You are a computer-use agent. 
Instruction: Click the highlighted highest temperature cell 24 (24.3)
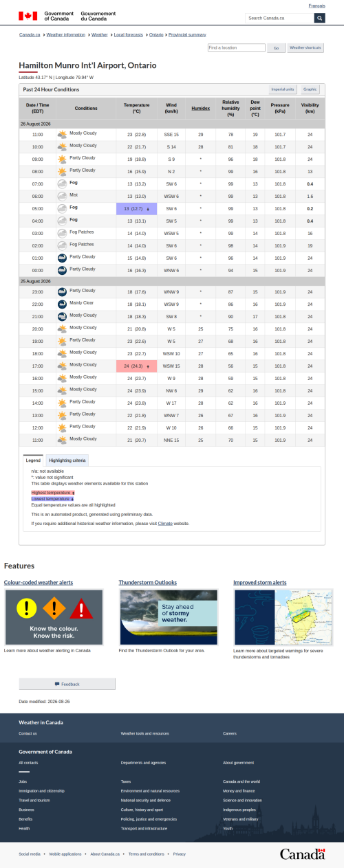click(137, 366)
